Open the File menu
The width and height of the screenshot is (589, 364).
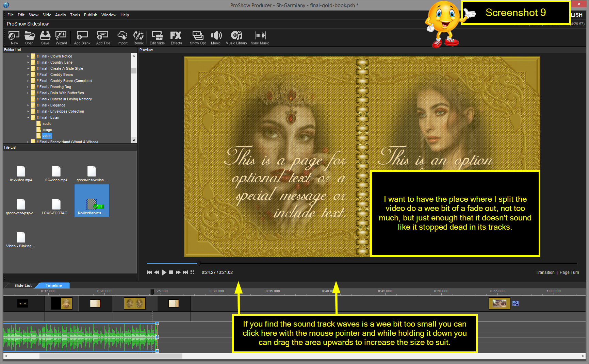tap(11, 15)
